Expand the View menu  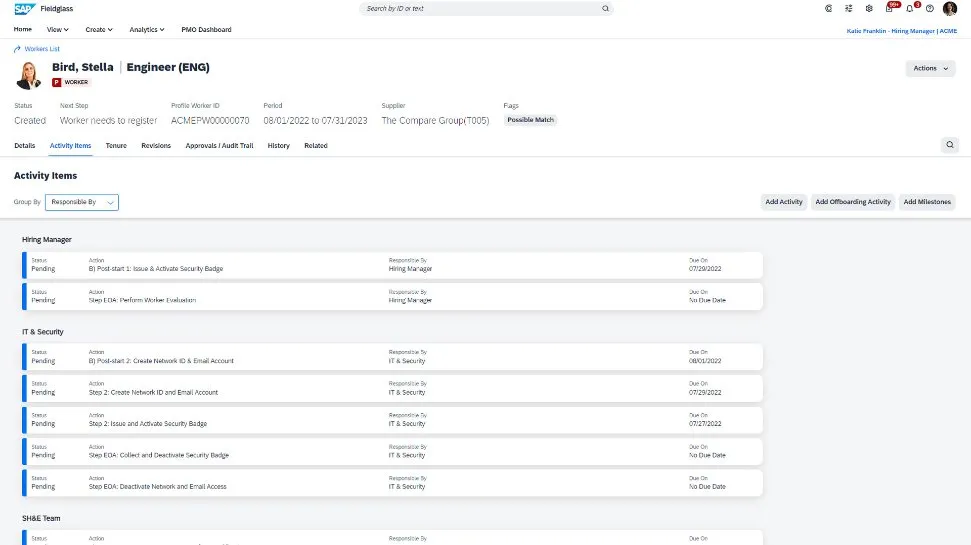(58, 30)
